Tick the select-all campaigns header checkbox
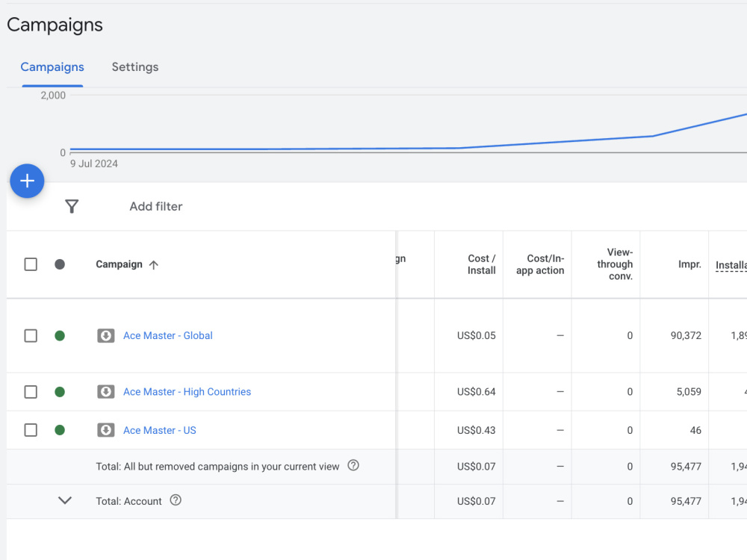Viewport: 747px width, 560px height. (x=31, y=264)
